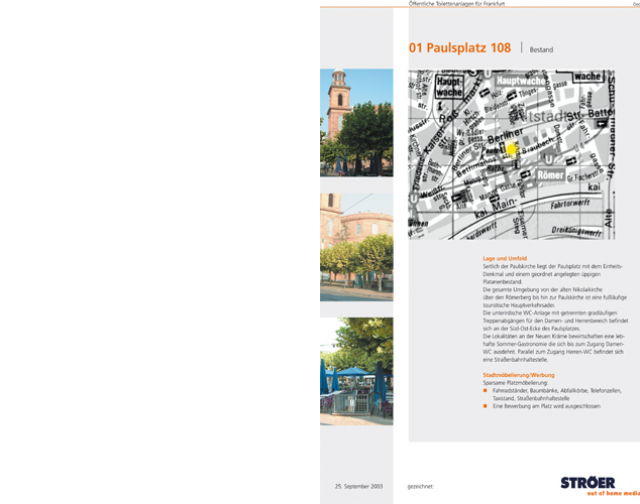Image resolution: width=640 pixels, height=504 pixels.
Task: Click the yellow location marker on the map
Action: coord(512,148)
